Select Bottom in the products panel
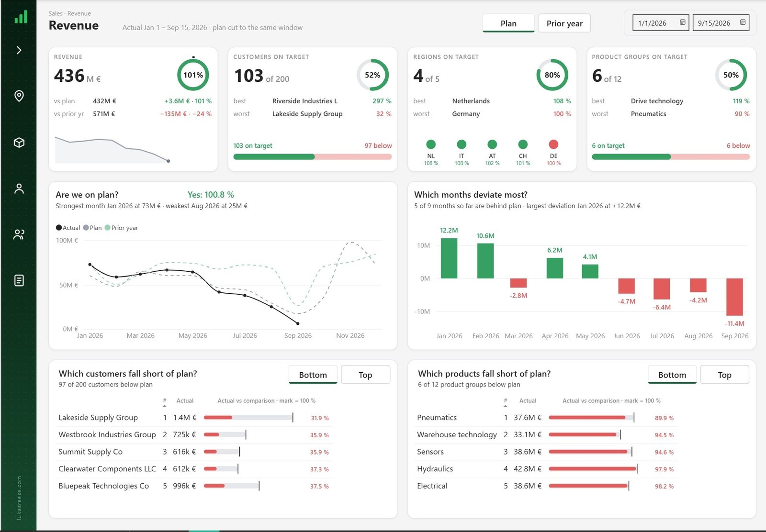Viewport: 766px width, 532px height. tap(672, 375)
